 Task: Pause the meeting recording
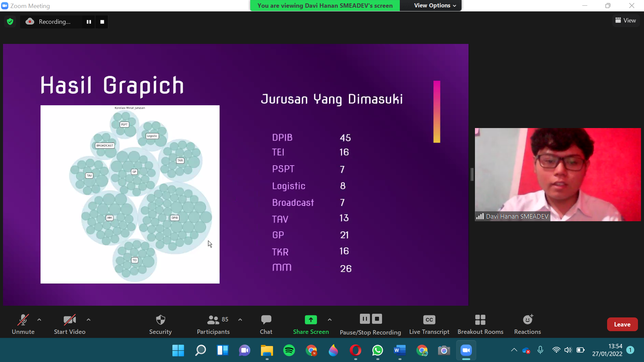point(364,319)
